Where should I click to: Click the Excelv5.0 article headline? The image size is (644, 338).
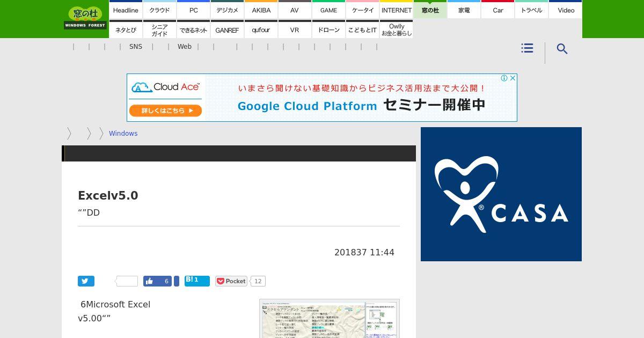click(x=108, y=196)
